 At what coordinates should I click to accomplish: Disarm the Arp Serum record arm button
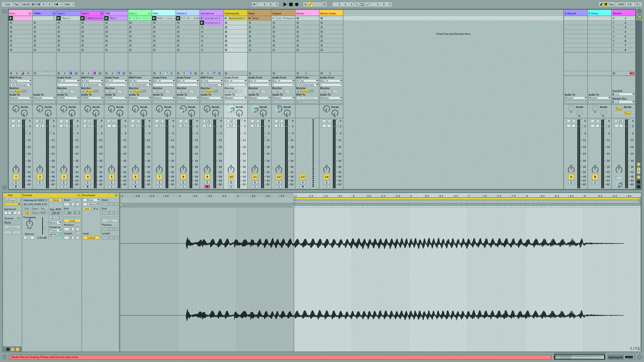(x=207, y=187)
